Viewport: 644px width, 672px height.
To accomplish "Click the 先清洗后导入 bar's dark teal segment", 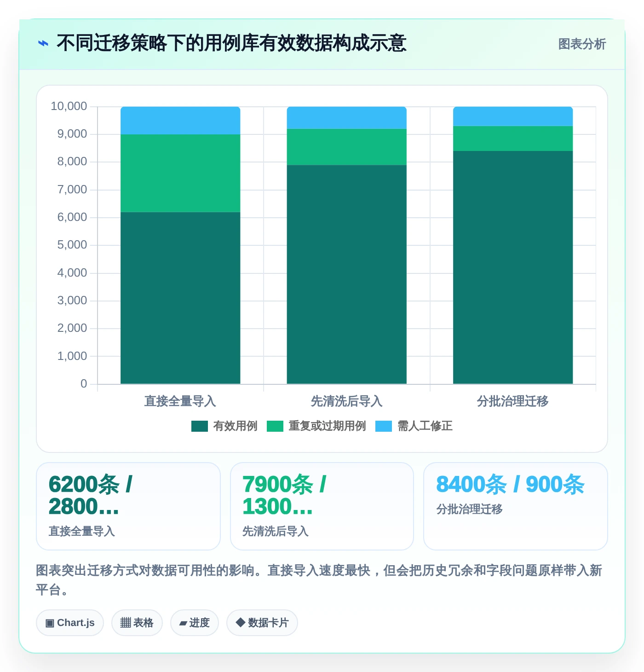I will (347, 274).
